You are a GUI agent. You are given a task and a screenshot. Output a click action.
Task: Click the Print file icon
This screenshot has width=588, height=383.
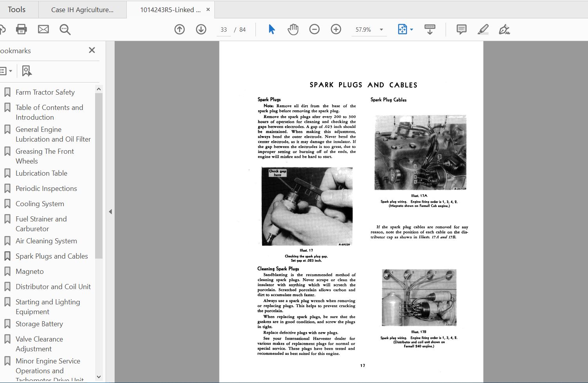point(22,29)
